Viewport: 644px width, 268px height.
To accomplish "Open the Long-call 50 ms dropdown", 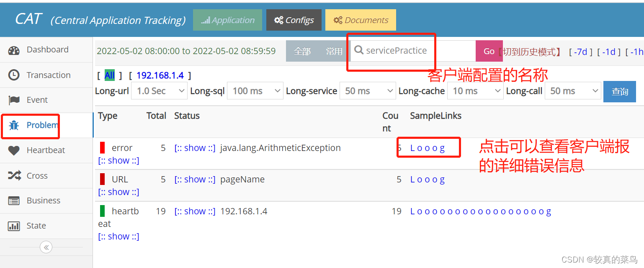I will point(573,91).
